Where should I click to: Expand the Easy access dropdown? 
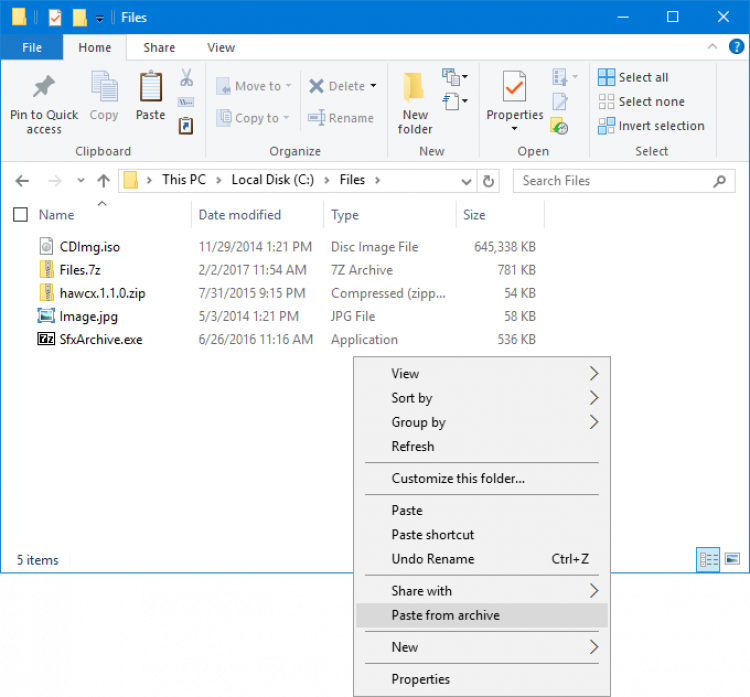454,101
